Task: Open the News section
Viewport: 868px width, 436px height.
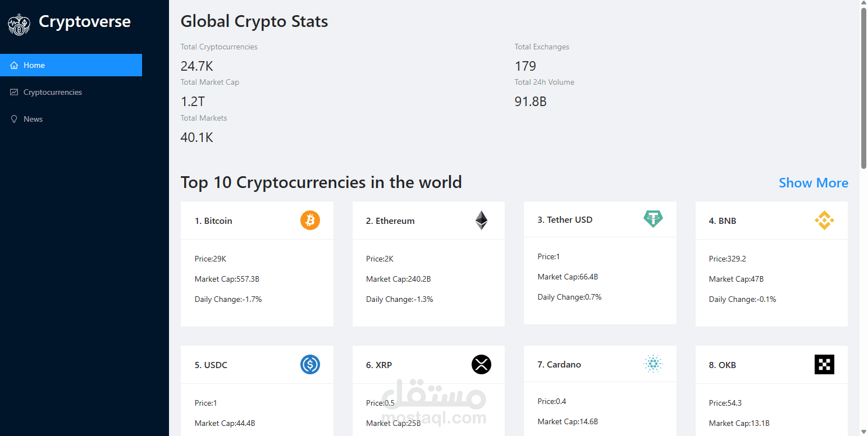Action: coord(33,119)
